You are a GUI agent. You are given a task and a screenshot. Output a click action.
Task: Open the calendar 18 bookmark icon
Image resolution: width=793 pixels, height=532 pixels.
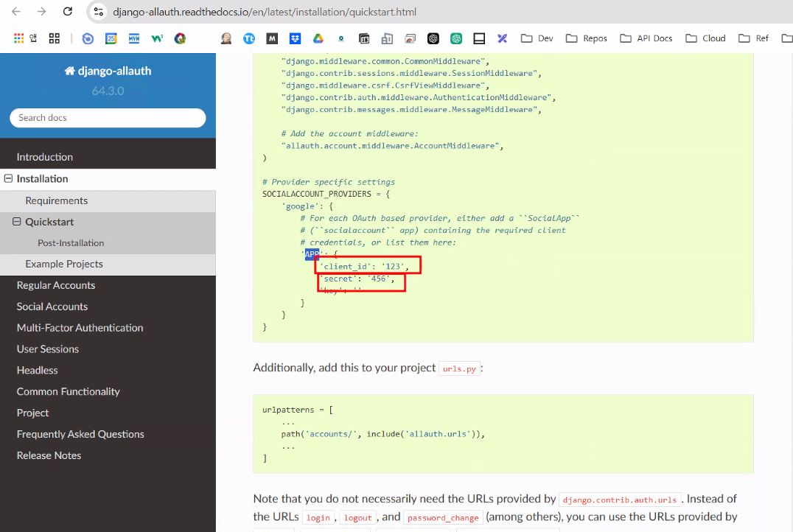(364, 38)
